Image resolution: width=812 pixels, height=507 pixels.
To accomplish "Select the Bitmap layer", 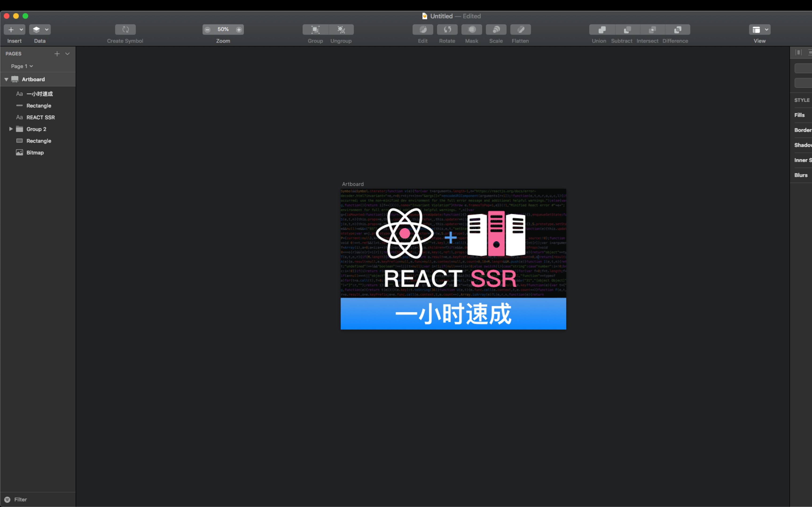I will click(x=35, y=153).
